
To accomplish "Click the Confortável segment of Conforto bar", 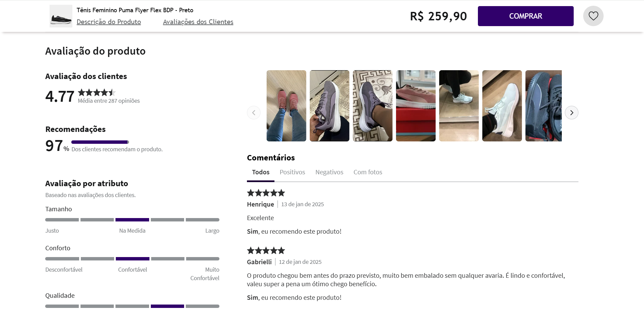I will pos(132,258).
